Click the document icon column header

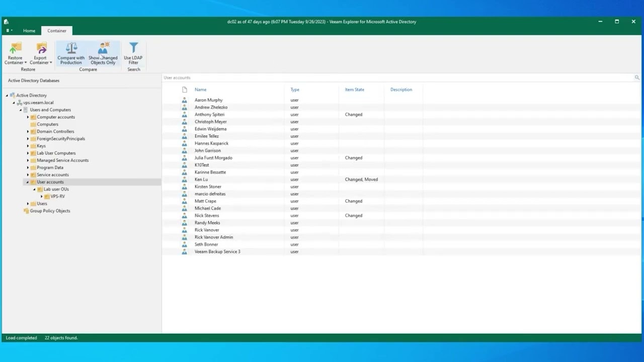(185, 89)
